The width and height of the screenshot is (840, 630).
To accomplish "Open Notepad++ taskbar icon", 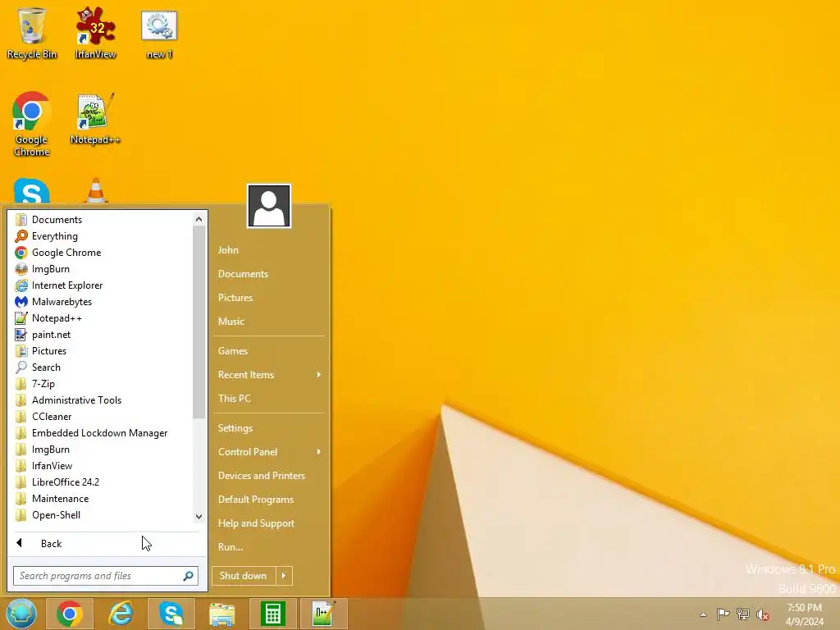I will coord(323,614).
